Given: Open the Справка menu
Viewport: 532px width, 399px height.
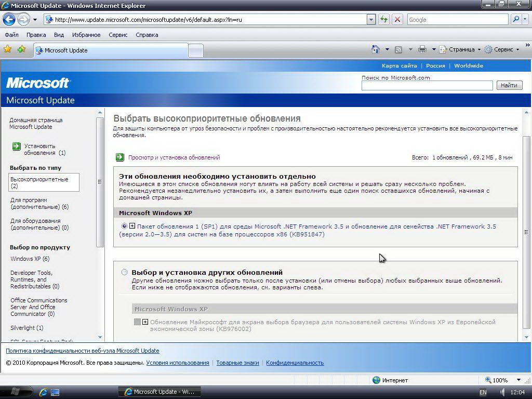Looking at the screenshot, I should [x=147, y=35].
